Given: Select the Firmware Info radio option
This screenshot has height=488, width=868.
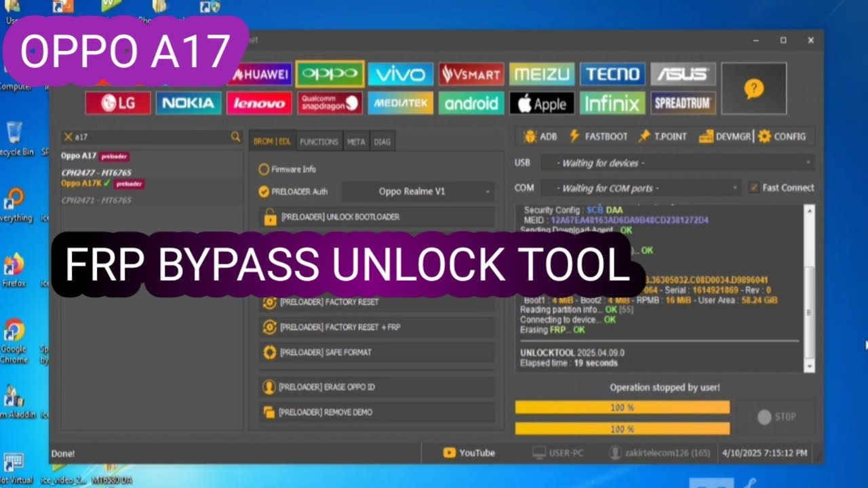Looking at the screenshot, I should click(x=288, y=169).
